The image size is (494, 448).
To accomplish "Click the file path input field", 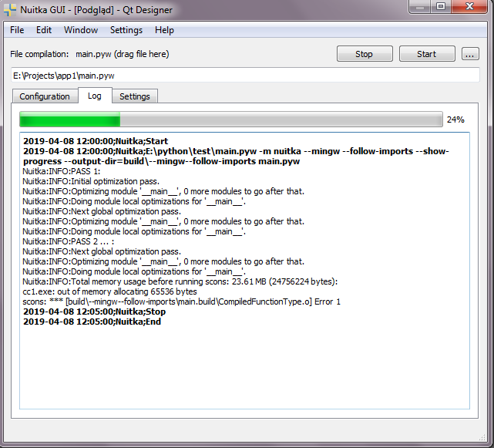I will tap(245, 76).
